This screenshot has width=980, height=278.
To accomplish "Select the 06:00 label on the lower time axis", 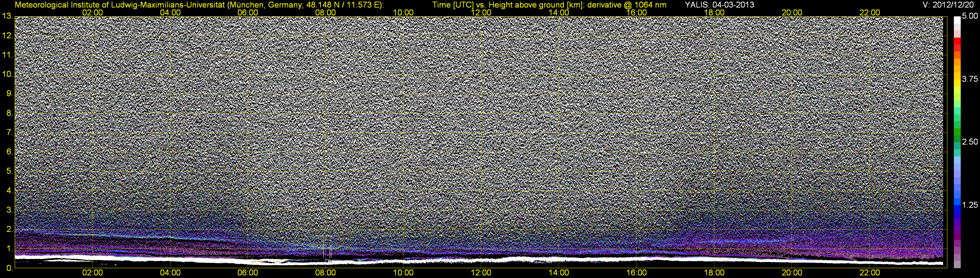I will pyautogui.click(x=248, y=273).
